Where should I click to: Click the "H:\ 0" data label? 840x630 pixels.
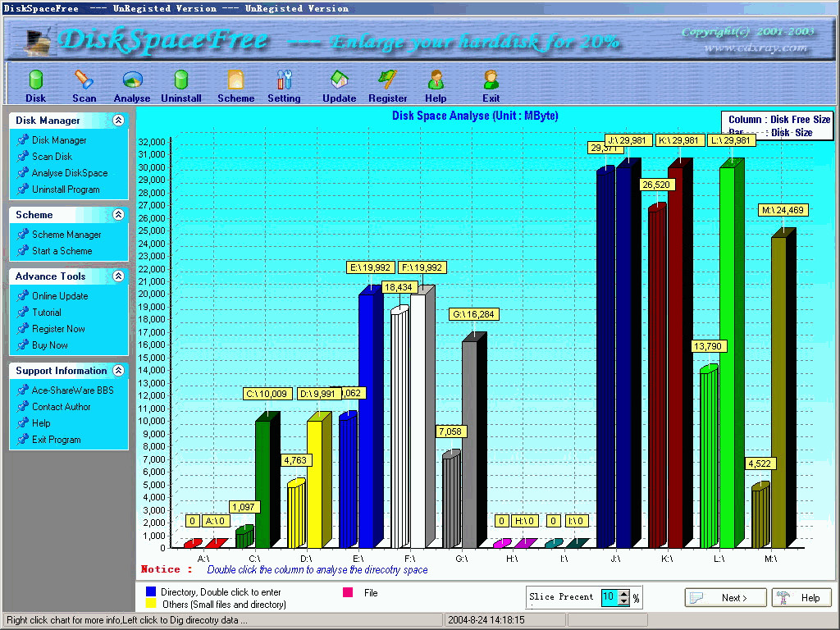point(524,521)
